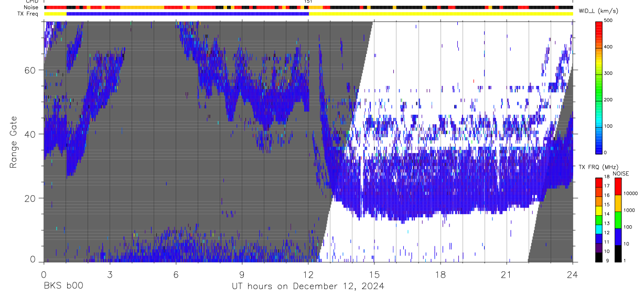Click the dense blue scatter band near gate 25 at 18 UT
The height and width of the screenshot is (297, 644).
[441, 182]
